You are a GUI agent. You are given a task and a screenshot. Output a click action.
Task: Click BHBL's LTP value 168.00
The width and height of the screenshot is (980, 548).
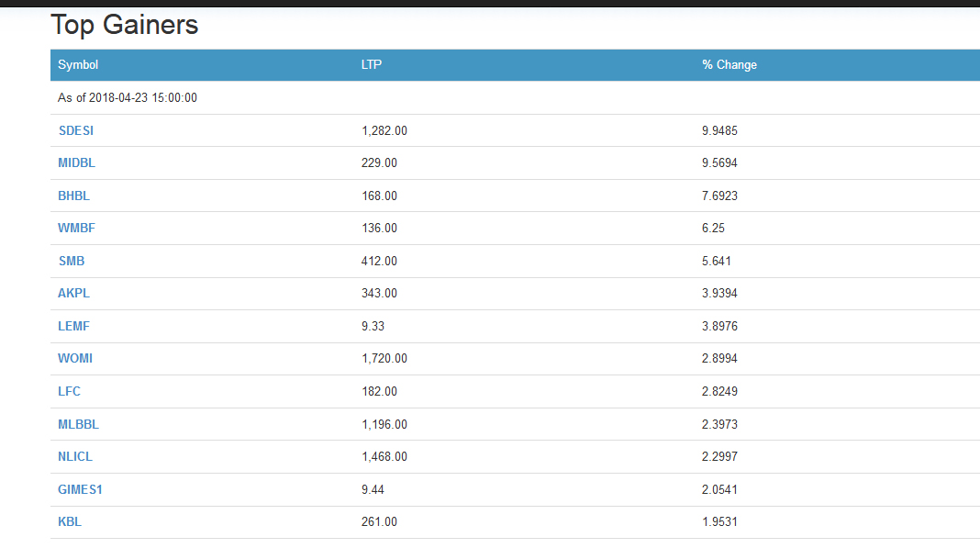tap(379, 196)
